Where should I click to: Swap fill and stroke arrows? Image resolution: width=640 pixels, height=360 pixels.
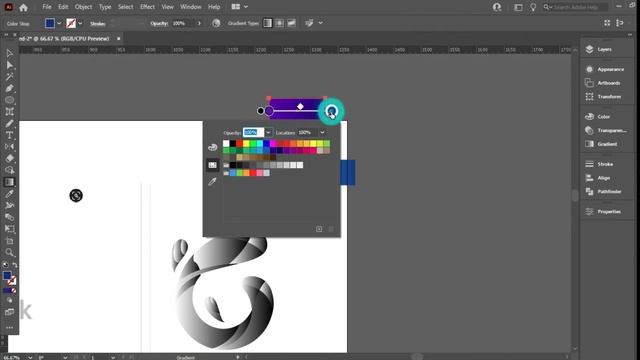point(15,265)
